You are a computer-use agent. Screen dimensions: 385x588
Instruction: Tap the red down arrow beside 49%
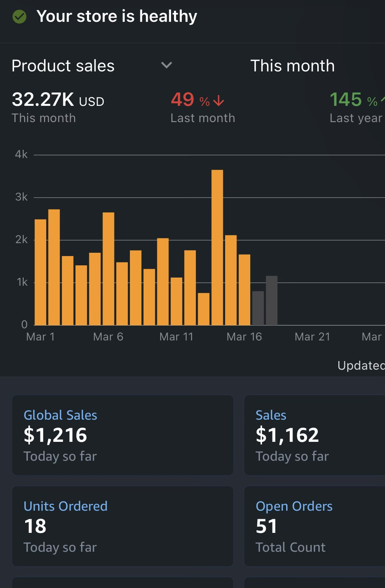coord(219,101)
